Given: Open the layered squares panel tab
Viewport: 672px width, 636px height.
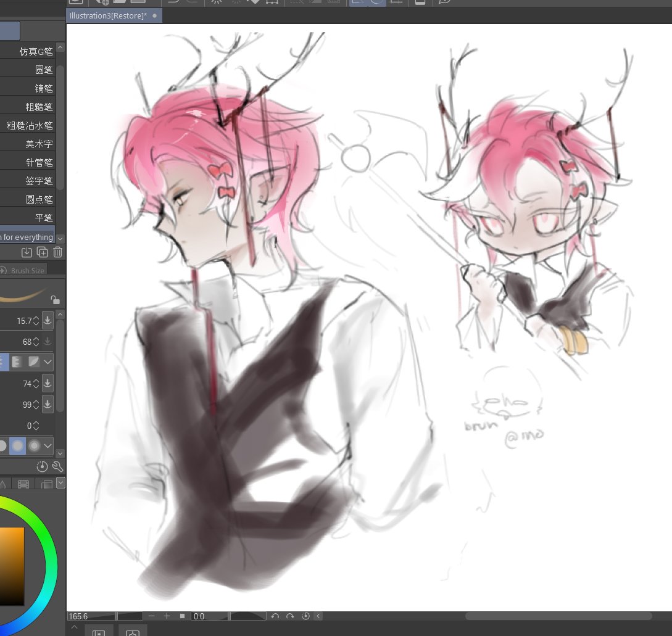Looking at the screenshot, I should pyautogui.click(x=46, y=484).
